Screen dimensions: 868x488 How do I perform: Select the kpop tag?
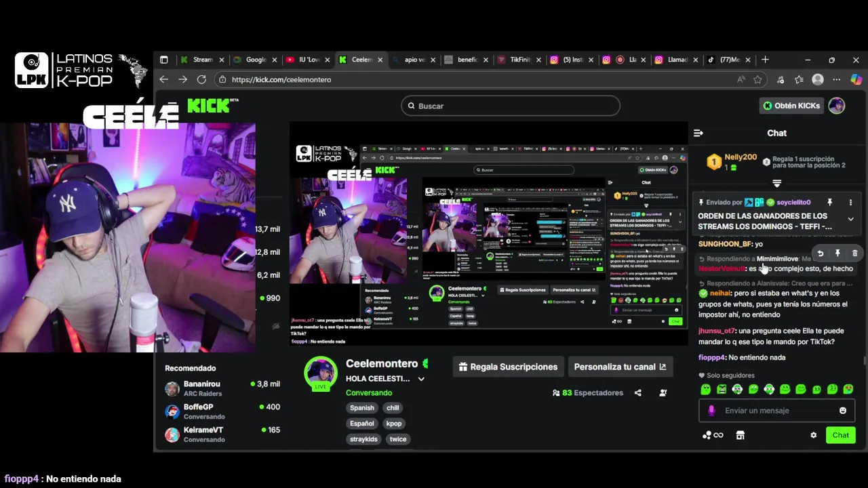click(394, 424)
